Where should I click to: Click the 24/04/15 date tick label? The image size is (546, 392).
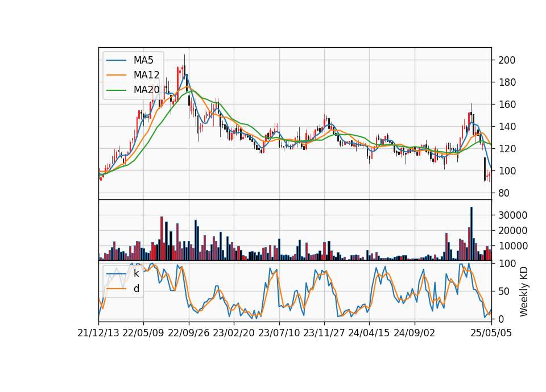click(x=369, y=333)
